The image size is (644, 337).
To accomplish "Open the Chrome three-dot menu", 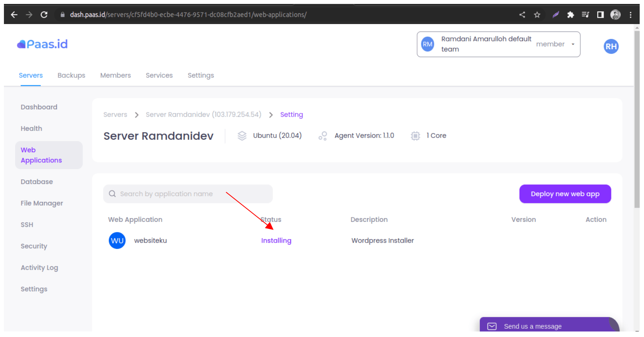I will (631, 15).
